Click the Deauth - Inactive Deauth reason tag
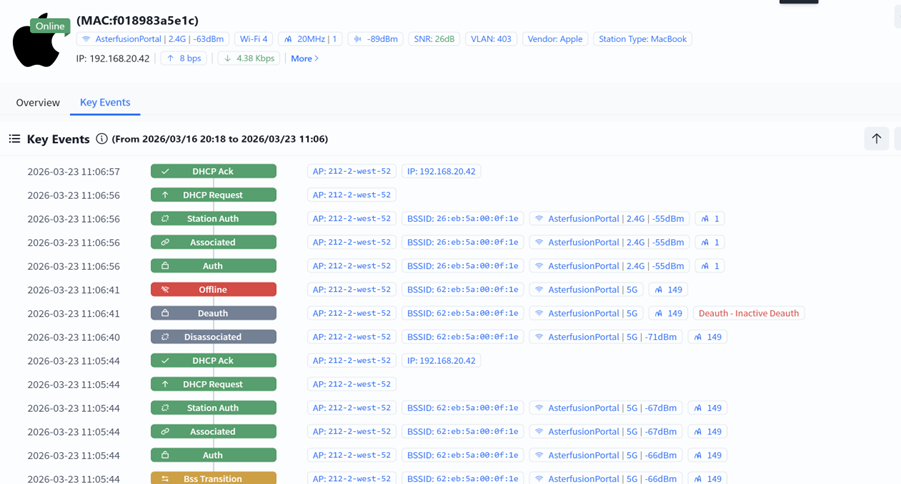The image size is (901, 484). click(x=749, y=313)
